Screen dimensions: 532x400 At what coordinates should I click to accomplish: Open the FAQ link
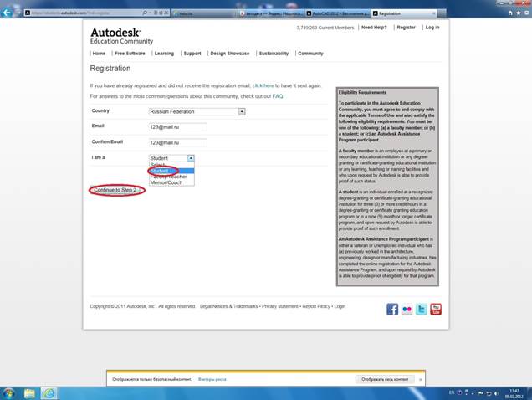(278, 96)
